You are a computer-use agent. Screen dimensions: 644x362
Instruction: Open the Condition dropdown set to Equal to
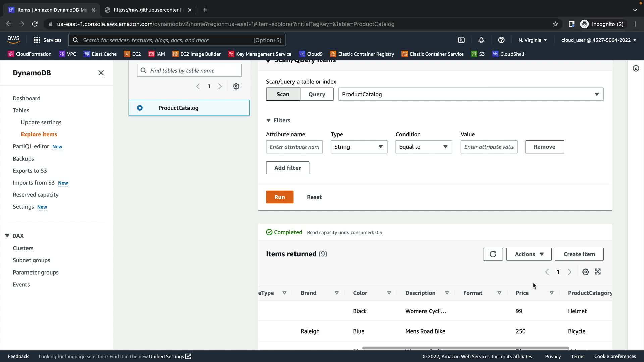tap(423, 147)
